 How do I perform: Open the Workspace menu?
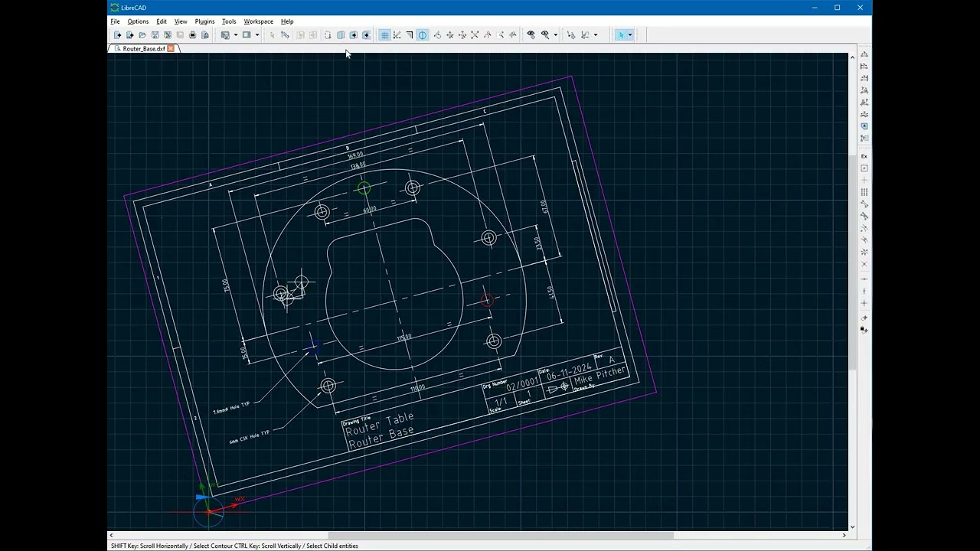[258, 21]
